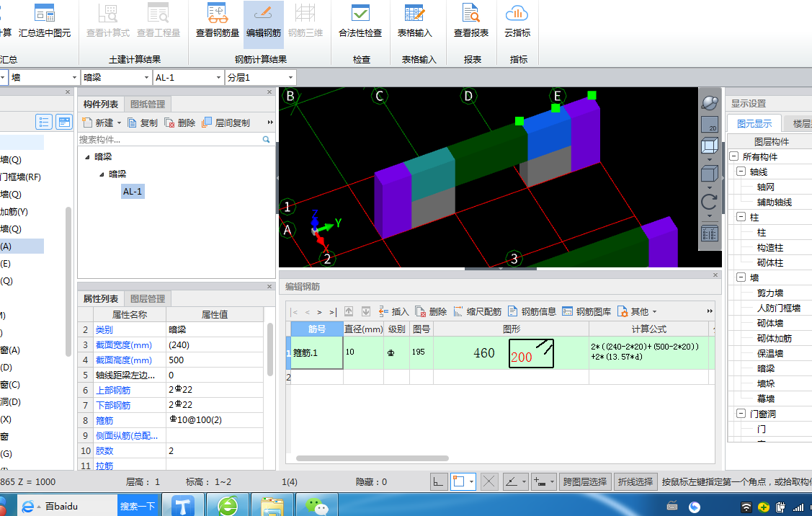Switch to 构件列表 tab
The width and height of the screenshot is (812, 516).
[100, 104]
